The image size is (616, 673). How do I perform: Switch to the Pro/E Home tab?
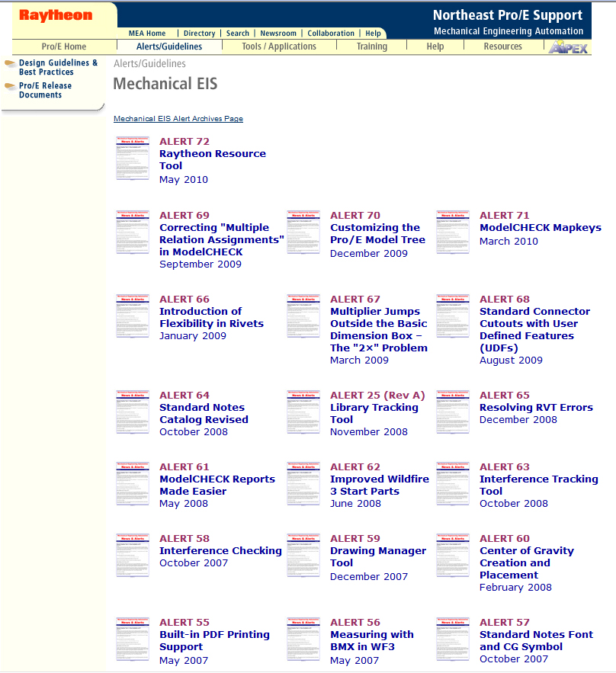pos(64,46)
